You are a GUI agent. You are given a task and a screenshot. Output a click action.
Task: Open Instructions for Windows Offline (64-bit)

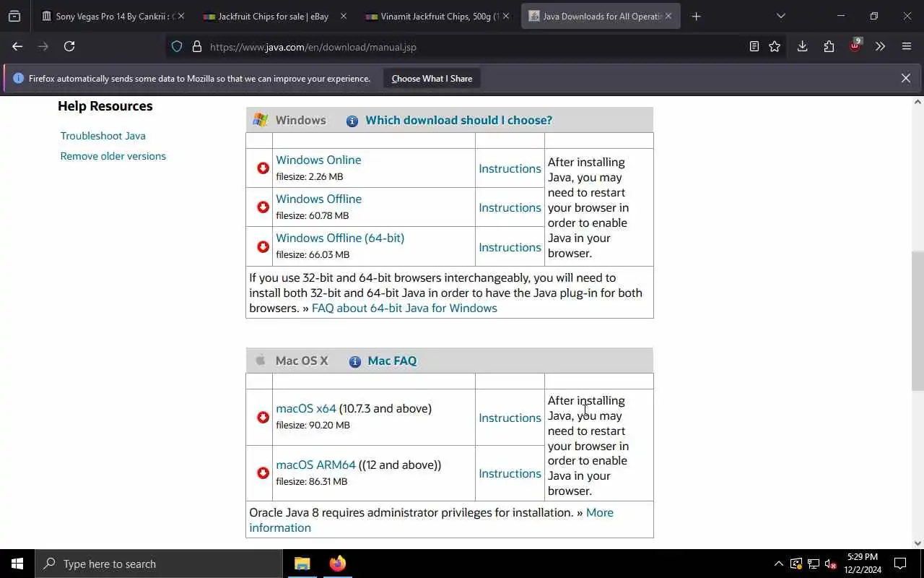click(x=510, y=248)
